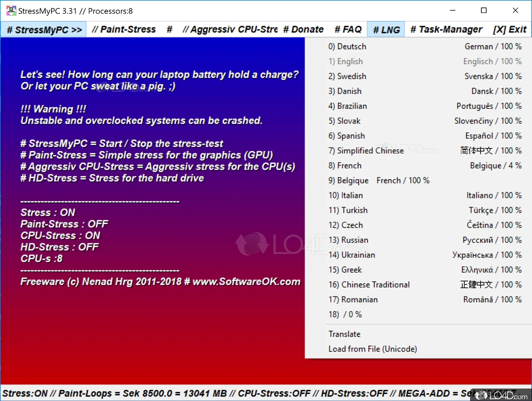This screenshot has width=532, height=401.
Task: Maximize the StressMyPC window
Action: point(484,10)
